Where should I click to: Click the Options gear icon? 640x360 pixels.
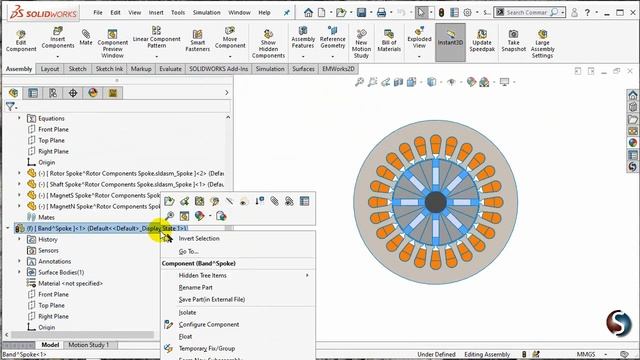coord(467,13)
